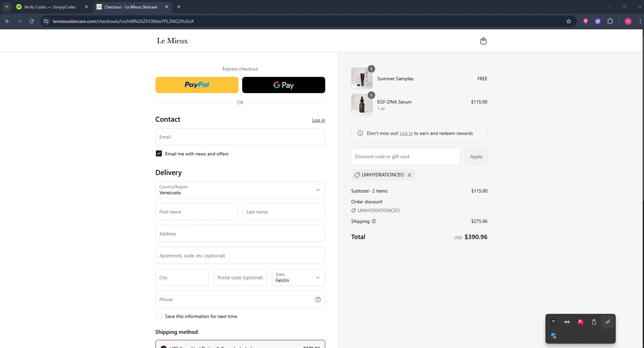Click the Phone field

[240, 299]
